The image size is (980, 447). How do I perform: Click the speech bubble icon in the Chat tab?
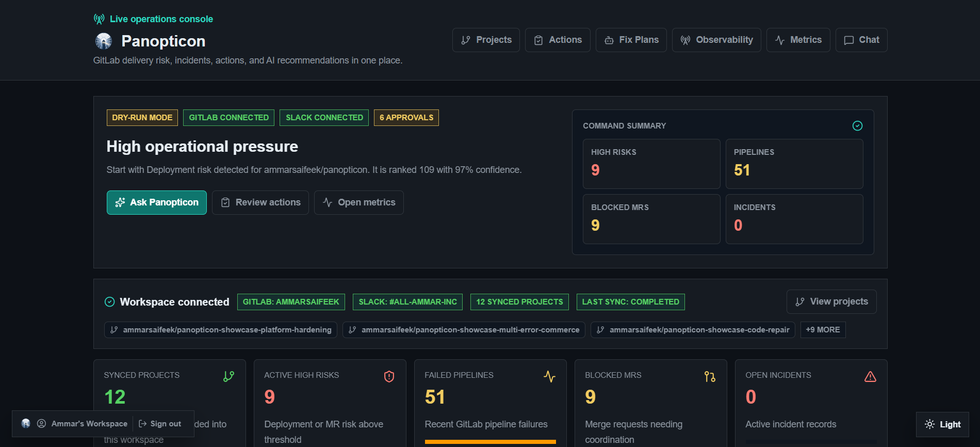(x=849, y=40)
